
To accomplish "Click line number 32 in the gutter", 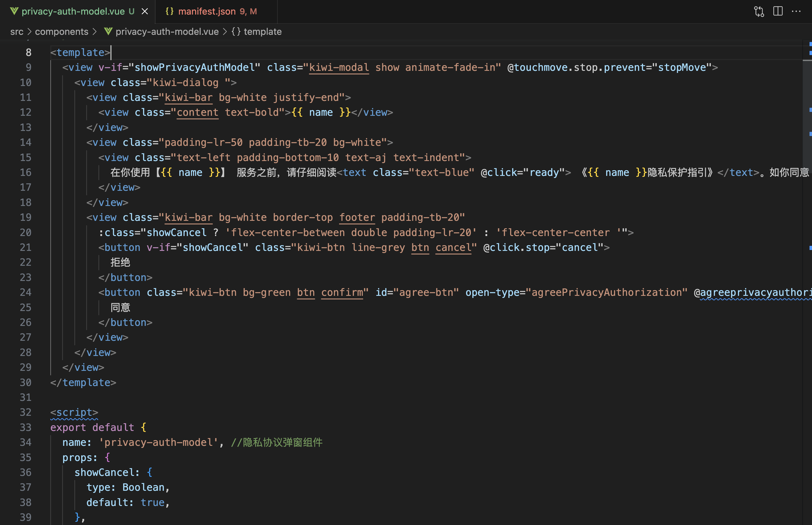I will tap(26, 412).
